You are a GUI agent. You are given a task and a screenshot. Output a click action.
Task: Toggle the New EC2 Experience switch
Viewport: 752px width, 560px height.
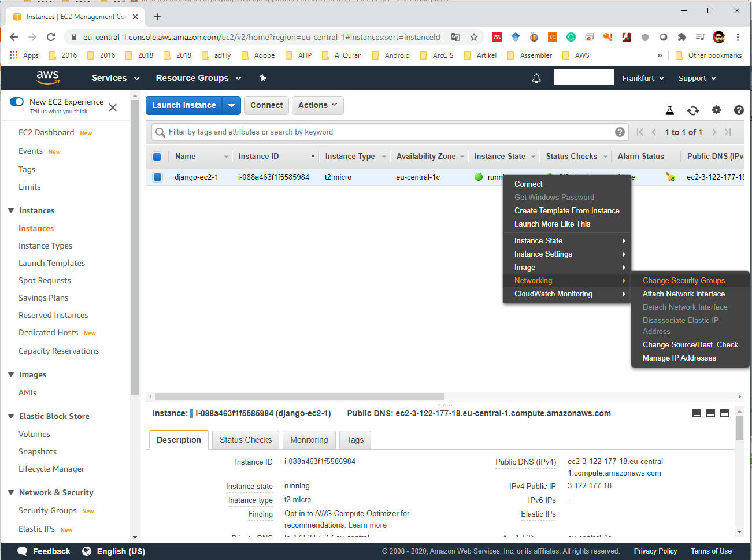(17, 102)
